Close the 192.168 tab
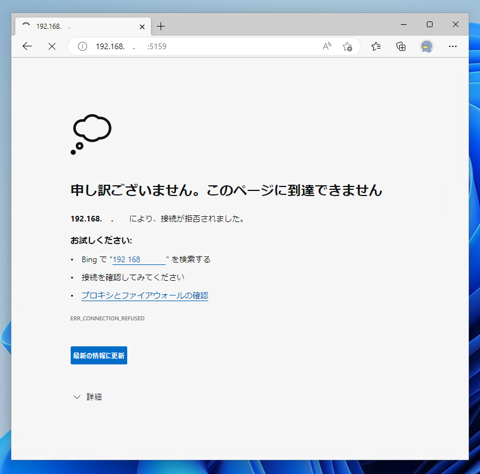Screen dimensions: 480x474 click(x=142, y=27)
